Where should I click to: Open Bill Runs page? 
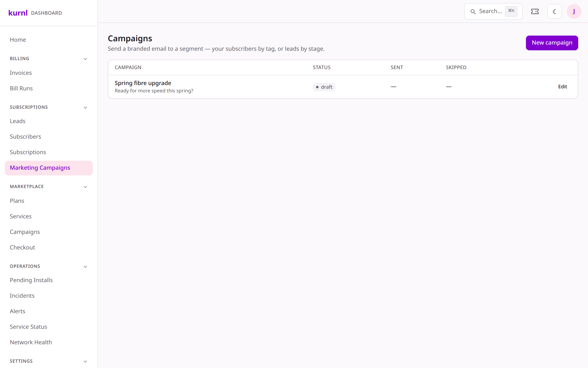pyautogui.click(x=49, y=88)
